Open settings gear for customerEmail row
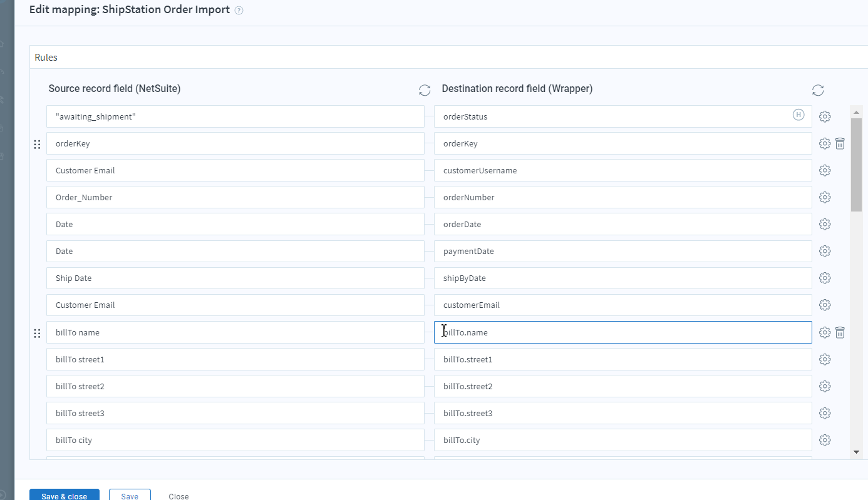Image resolution: width=868 pixels, height=500 pixels. tap(825, 305)
